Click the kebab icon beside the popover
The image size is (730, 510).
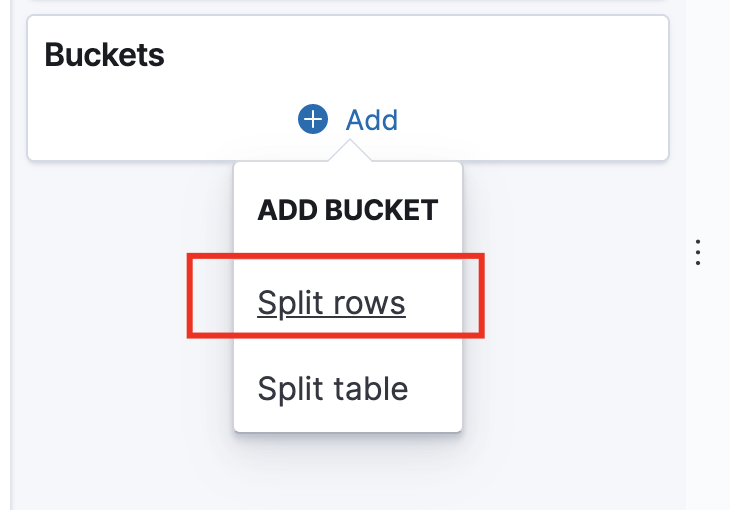(698, 252)
